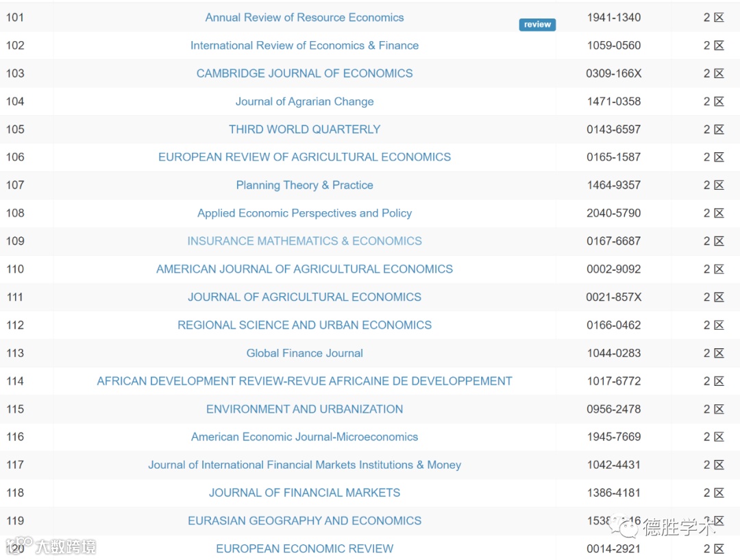Click the 2区 rank in Global Finance Journal row
The width and height of the screenshot is (740, 560).
click(x=713, y=353)
